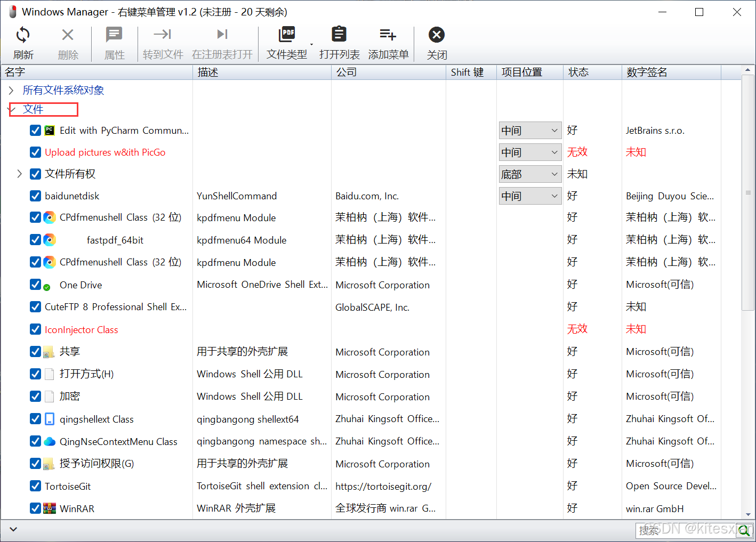
Task: Sort by the 数字签名 column header
Action: (x=671, y=72)
